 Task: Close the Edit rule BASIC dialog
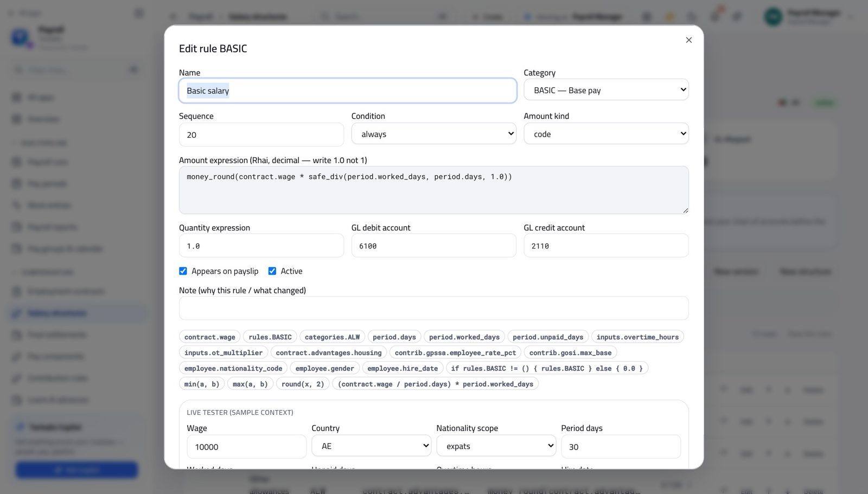(688, 40)
